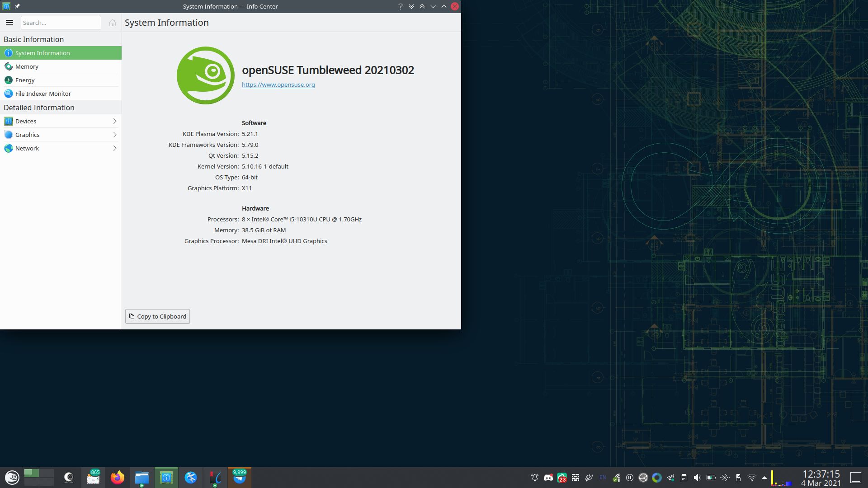This screenshot has width=868, height=488.
Task: Open the opensuse.org website link
Action: tap(278, 84)
